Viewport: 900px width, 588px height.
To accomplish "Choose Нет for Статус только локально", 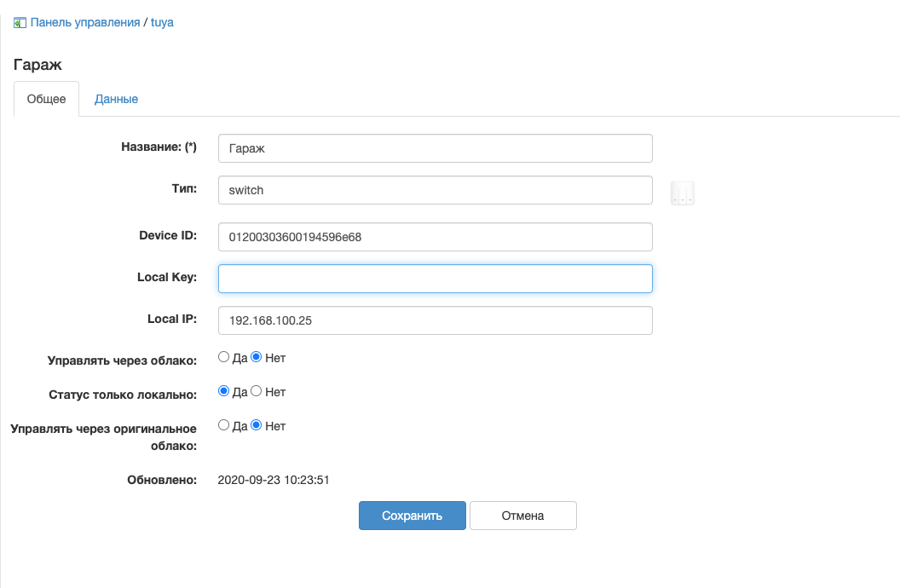I will tap(256, 391).
